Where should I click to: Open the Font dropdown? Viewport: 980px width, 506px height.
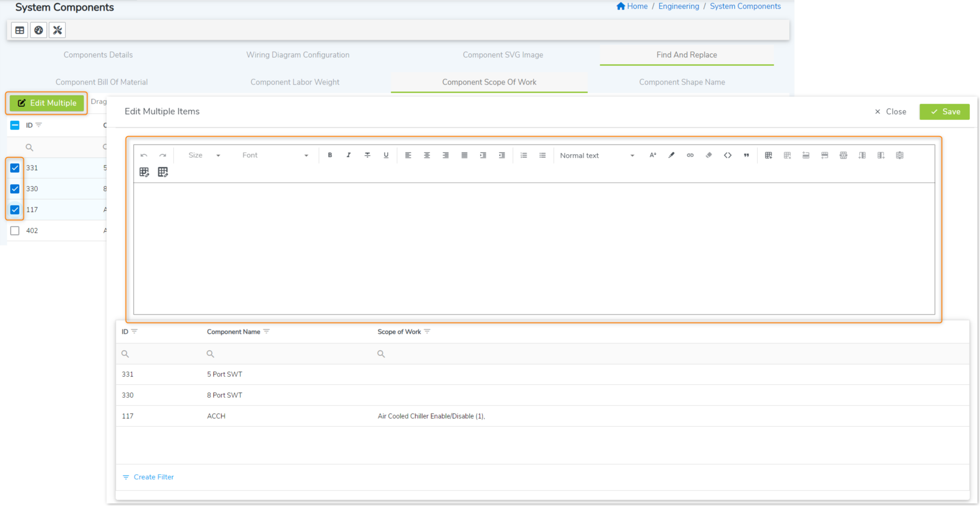(275, 155)
